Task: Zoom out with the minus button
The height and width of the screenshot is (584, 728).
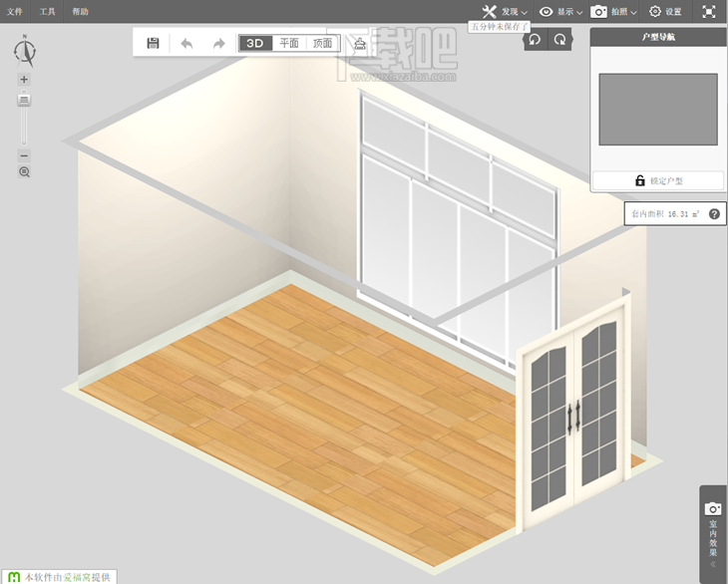Action: (x=24, y=155)
